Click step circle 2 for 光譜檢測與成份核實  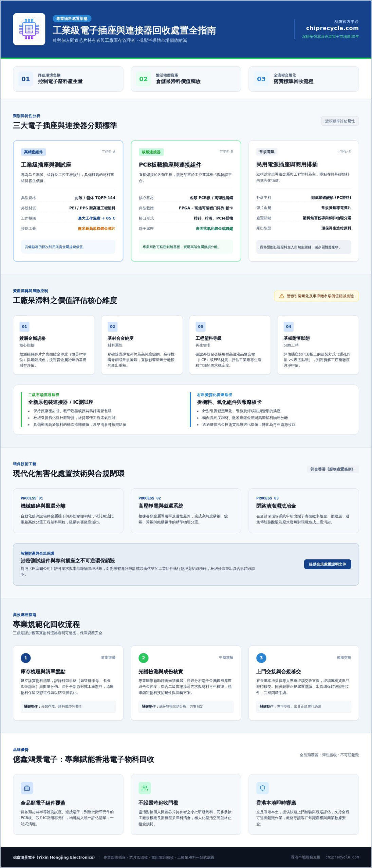click(x=144, y=658)
